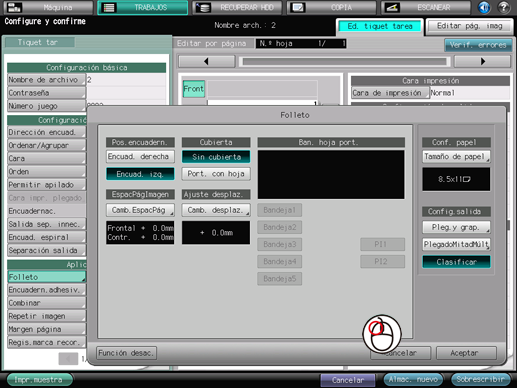This screenshot has width=517, height=388.
Task: Go to the COPIA tab
Action: coord(332,7)
